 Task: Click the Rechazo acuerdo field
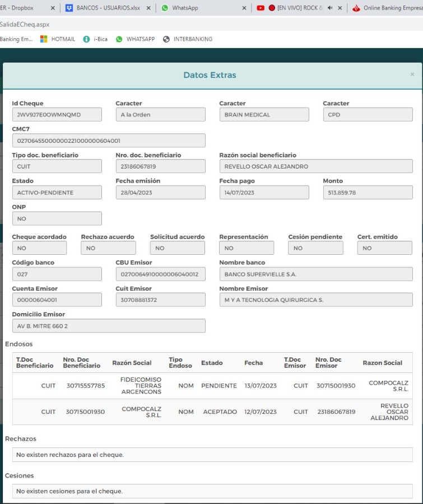(x=108, y=248)
